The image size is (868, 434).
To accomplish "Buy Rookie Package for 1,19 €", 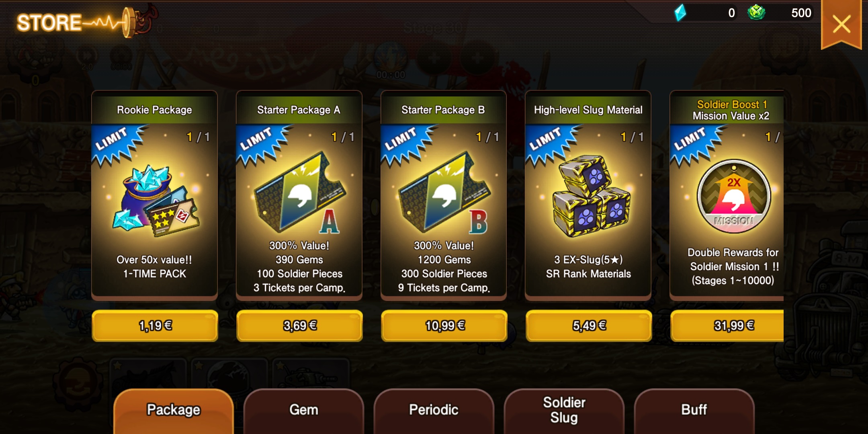I will coord(155,325).
